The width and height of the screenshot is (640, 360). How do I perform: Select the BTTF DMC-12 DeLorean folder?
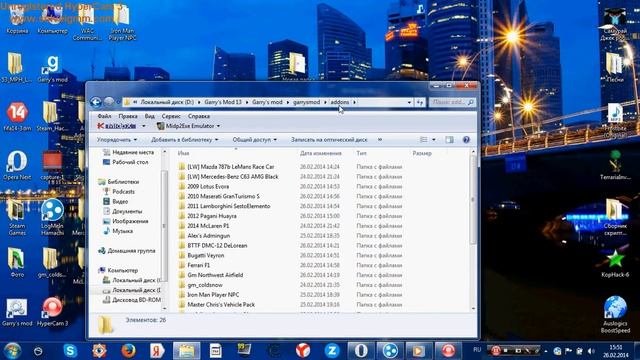tap(217, 245)
